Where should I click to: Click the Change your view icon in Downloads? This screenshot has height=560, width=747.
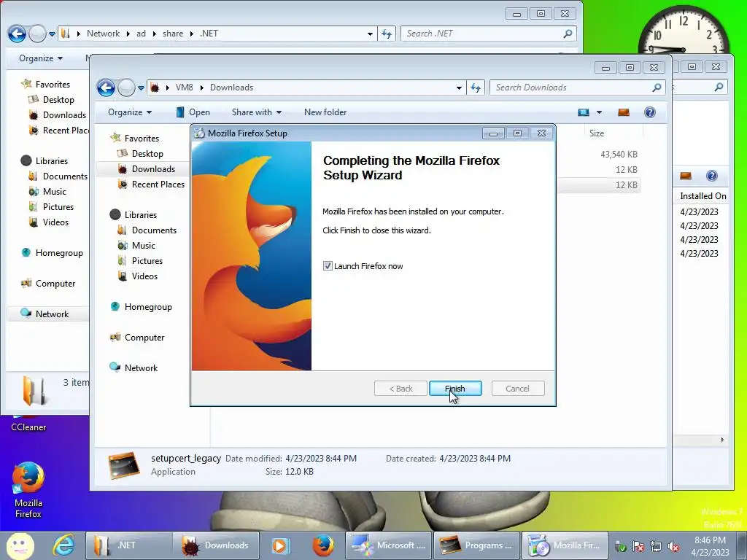(584, 112)
